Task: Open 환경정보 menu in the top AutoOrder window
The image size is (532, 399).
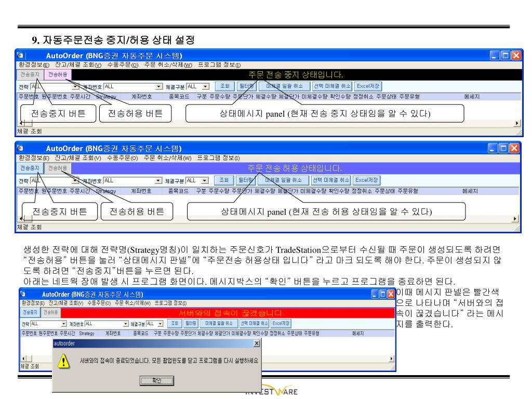Action: [x=34, y=65]
